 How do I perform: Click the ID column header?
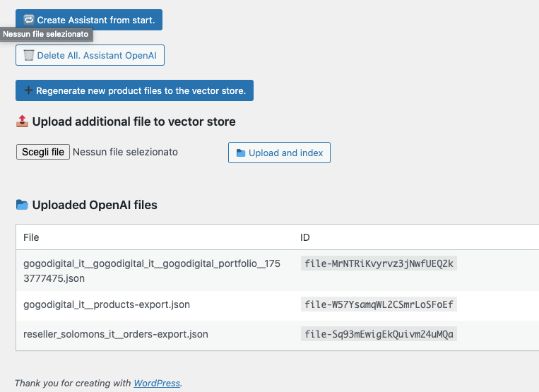coord(305,237)
